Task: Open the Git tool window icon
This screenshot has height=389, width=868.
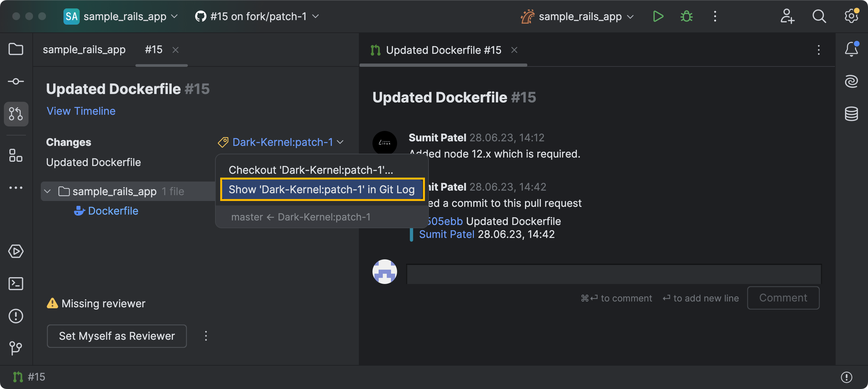Action: (x=16, y=348)
